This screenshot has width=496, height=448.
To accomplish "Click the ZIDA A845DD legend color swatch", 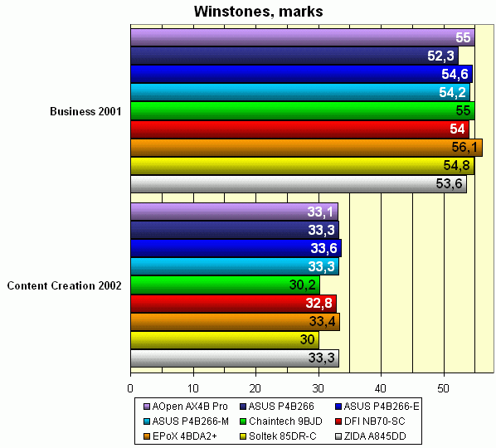I will click(x=338, y=436).
